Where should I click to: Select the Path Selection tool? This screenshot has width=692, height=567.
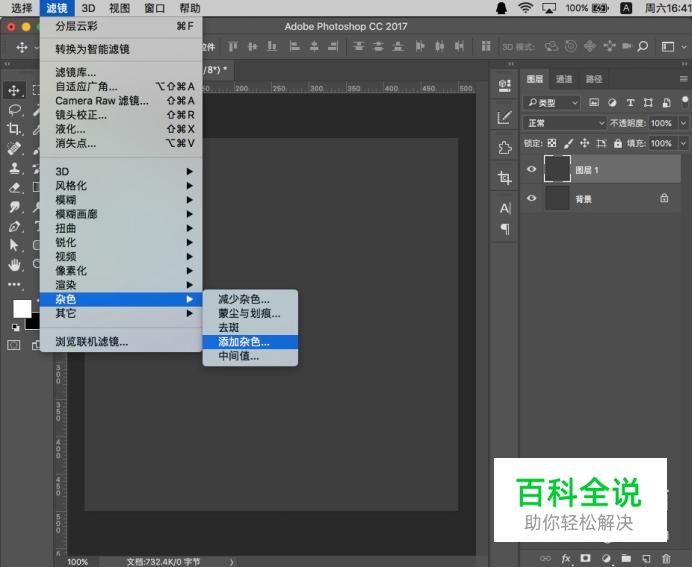coord(14,245)
